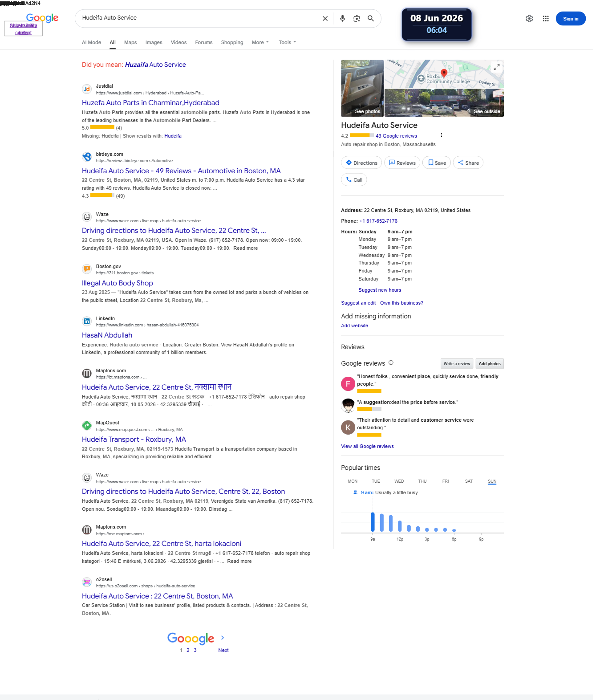Click Suggest new hours link
The width and height of the screenshot is (600, 700).
380,290
